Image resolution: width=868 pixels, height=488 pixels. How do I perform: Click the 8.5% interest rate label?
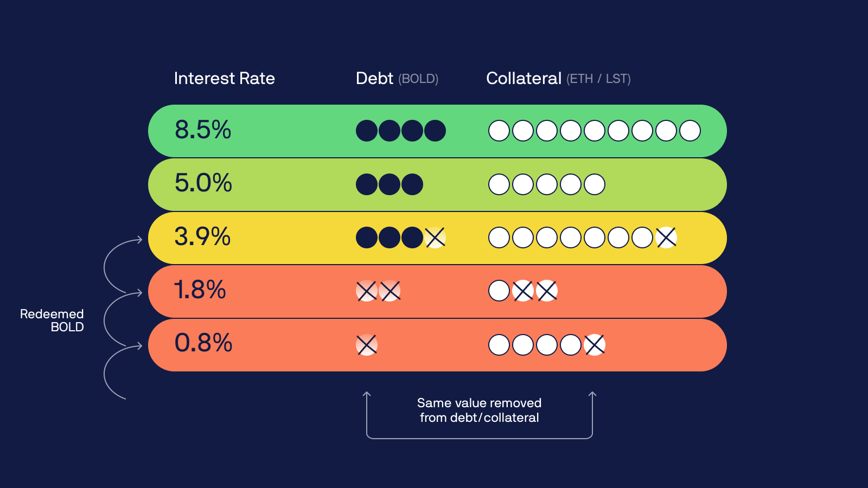[x=203, y=130]
